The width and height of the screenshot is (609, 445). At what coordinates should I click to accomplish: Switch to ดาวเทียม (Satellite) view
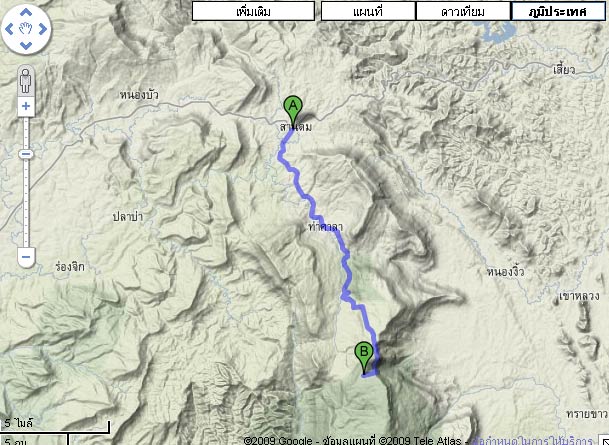point(463,11)
